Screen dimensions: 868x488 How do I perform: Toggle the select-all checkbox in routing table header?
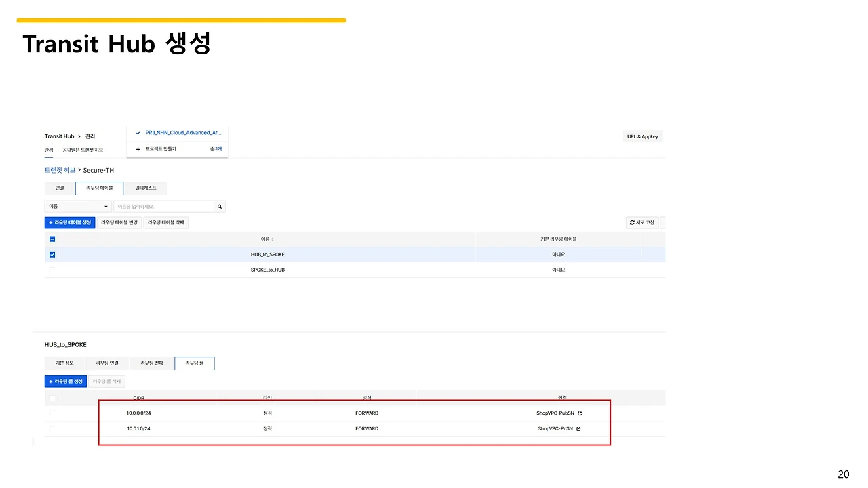[x=52, y=239]
